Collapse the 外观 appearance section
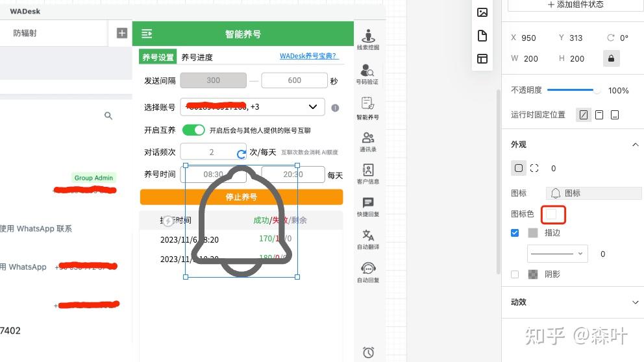Viewport: 644px width, 362px height. (636, 145)
